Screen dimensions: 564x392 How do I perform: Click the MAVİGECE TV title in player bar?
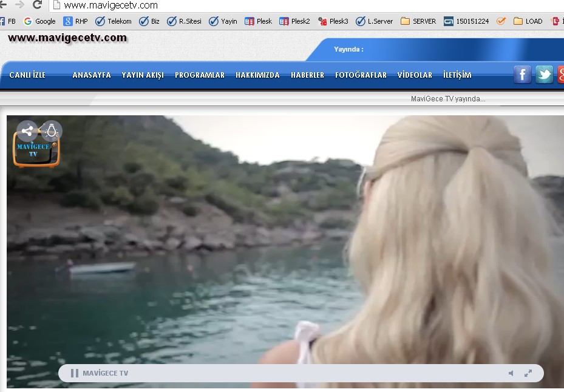(x=106, y=373)
